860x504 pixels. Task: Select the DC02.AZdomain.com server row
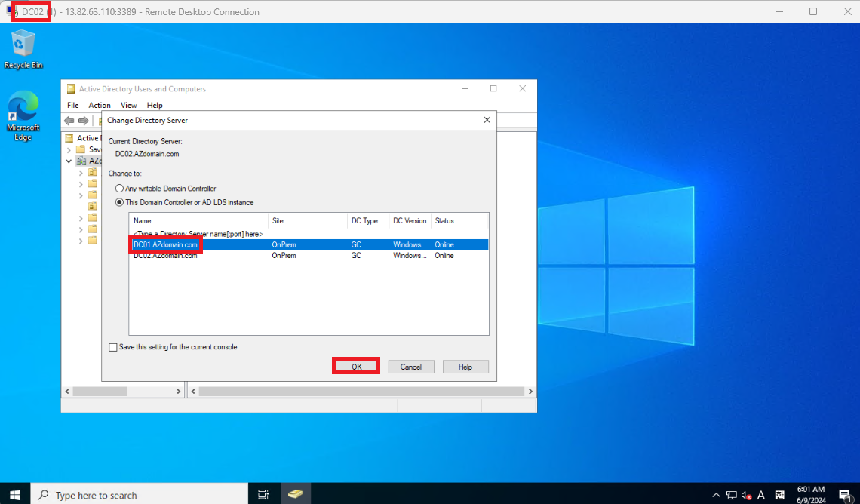point(309,256)
